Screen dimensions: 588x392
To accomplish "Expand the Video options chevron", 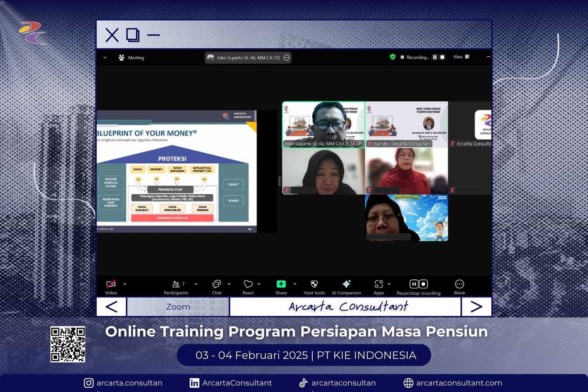I will pos(125,284).
